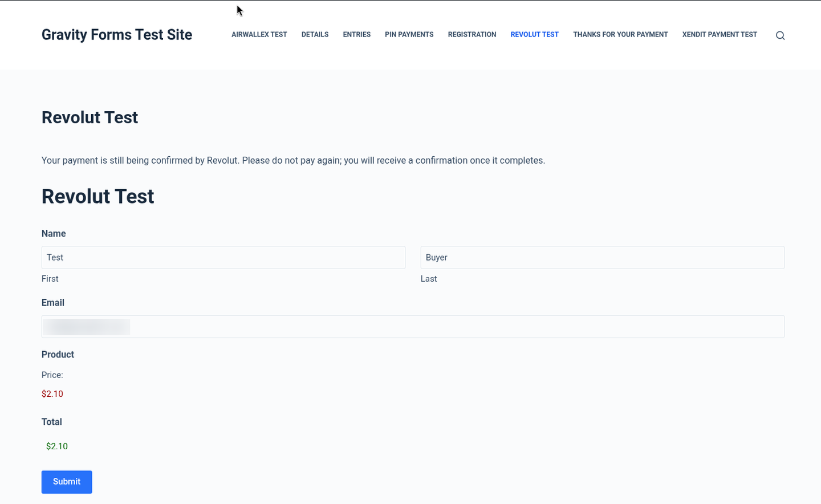Submit the Revolut Test form

click(67, 482)
